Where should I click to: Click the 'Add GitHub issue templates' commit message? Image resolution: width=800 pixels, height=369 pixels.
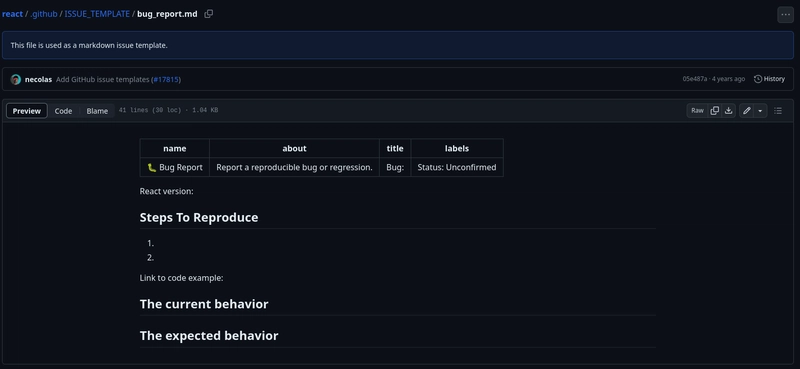click(x=104, y=80)
